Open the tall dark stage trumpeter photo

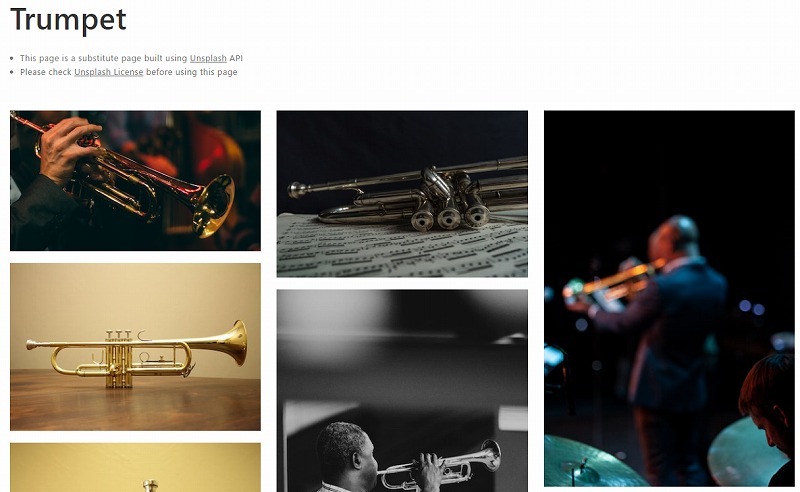[669, 299]
